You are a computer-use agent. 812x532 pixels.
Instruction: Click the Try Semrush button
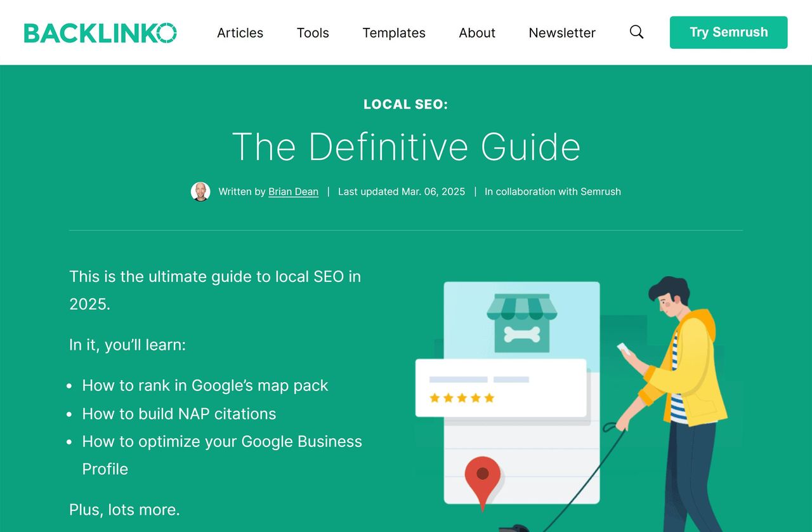pyautogui.click(x=728, y=32)
